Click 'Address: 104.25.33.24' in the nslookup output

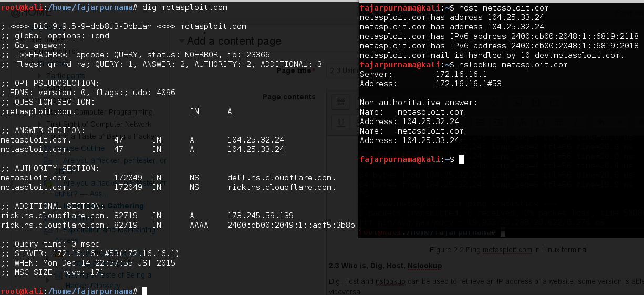[409, 140]
